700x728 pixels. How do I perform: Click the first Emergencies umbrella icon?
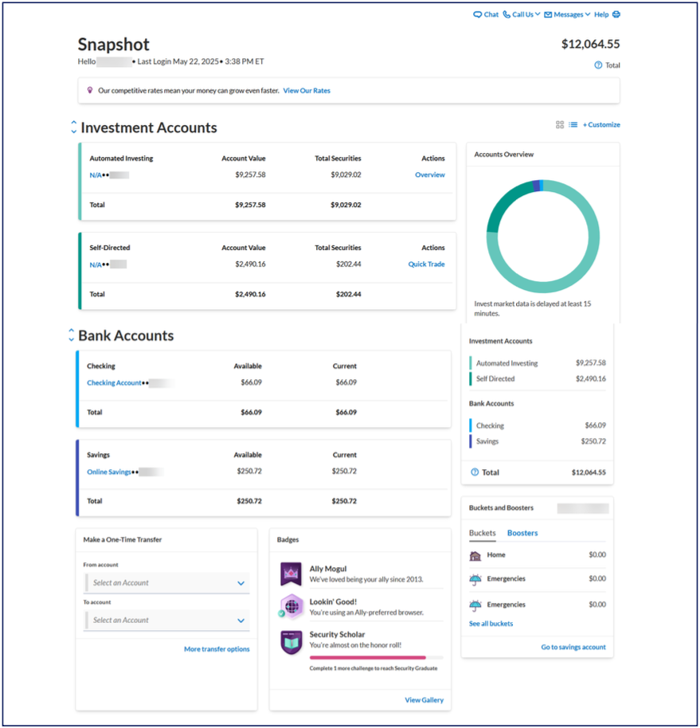[475, 579]
